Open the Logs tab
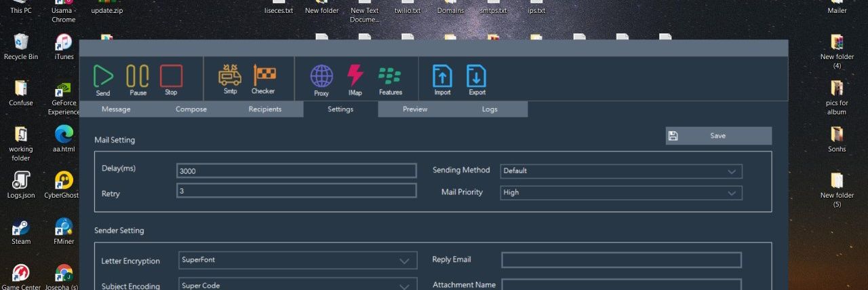 point(490,109)
